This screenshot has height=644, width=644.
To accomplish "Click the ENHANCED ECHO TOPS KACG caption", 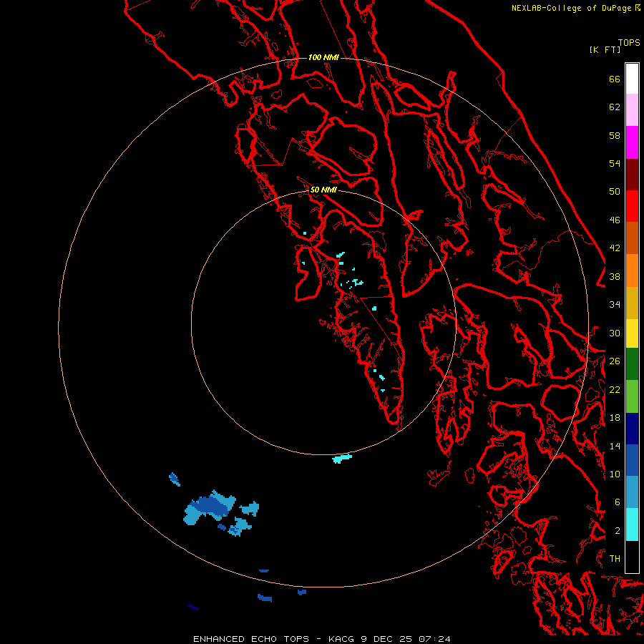I will coord(321,639).
